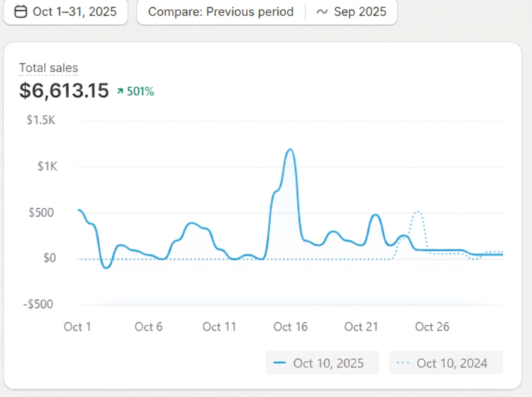
Task: Click the calendar icon in the date button
Action: tap(20, 12)
